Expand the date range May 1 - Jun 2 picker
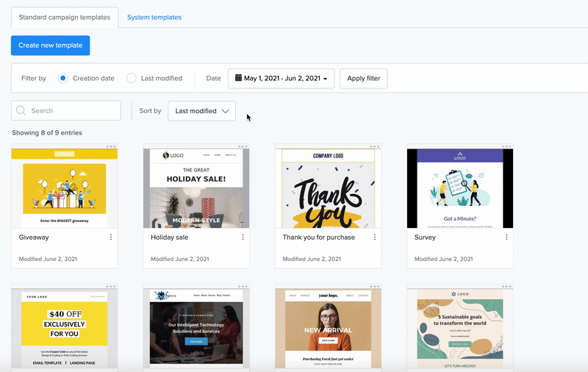This screenshot has height=372, width=588. pyautogui.click(x=282, y=79)
